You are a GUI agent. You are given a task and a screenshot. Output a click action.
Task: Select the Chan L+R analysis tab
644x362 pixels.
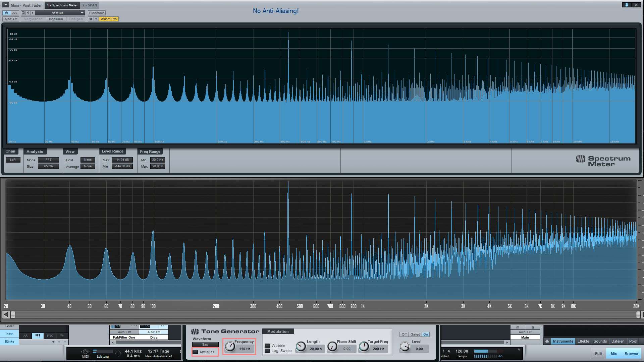[13, 160]
